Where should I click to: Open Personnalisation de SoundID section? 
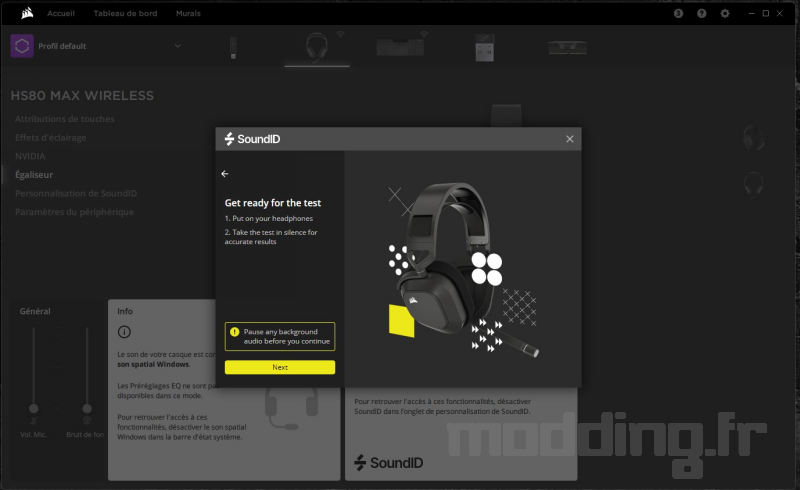(76, 193)
